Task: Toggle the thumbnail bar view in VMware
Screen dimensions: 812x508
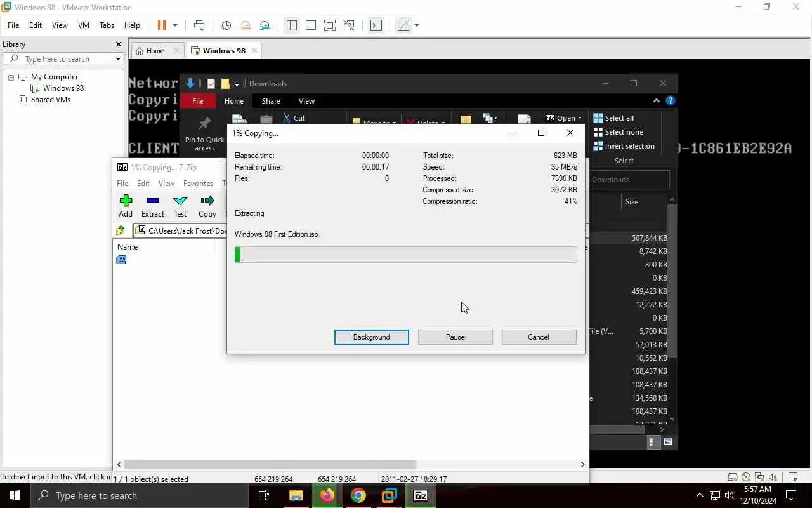Action: [x=311, y=25]
